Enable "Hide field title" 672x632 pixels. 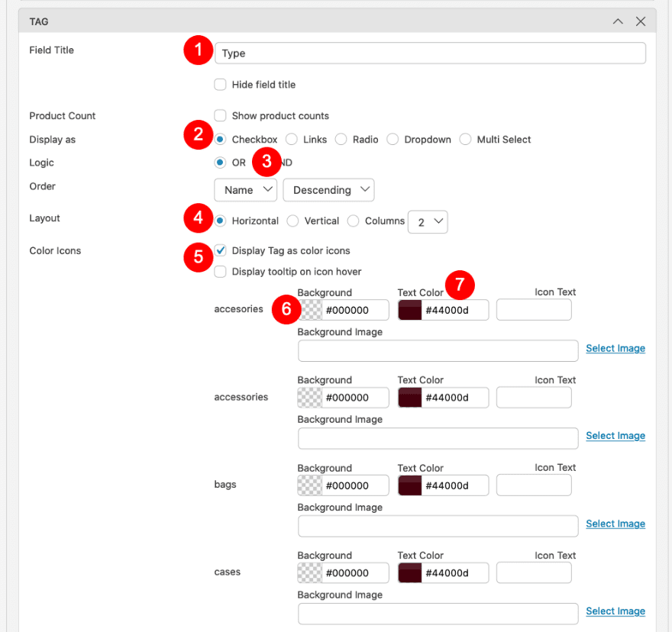click(219, 84)
